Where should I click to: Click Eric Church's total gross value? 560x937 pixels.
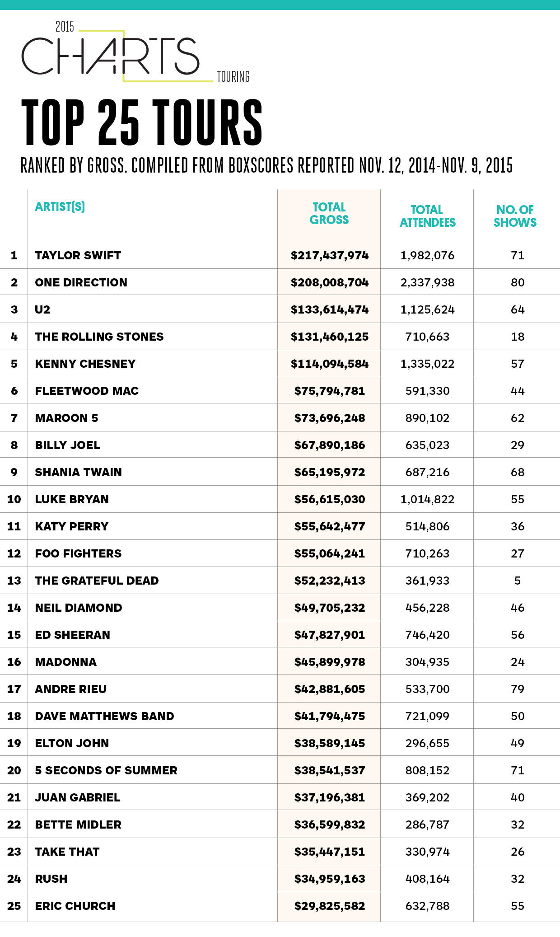330,906
